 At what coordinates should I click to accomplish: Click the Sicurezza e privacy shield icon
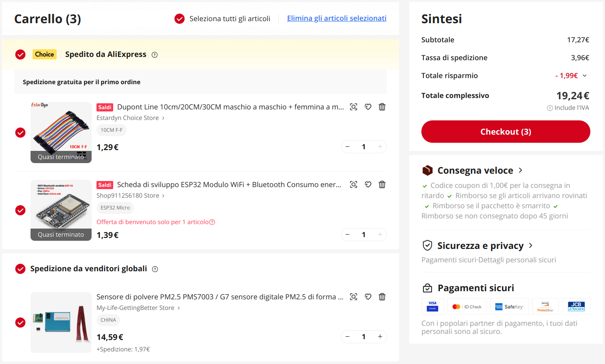pos(427,246)
